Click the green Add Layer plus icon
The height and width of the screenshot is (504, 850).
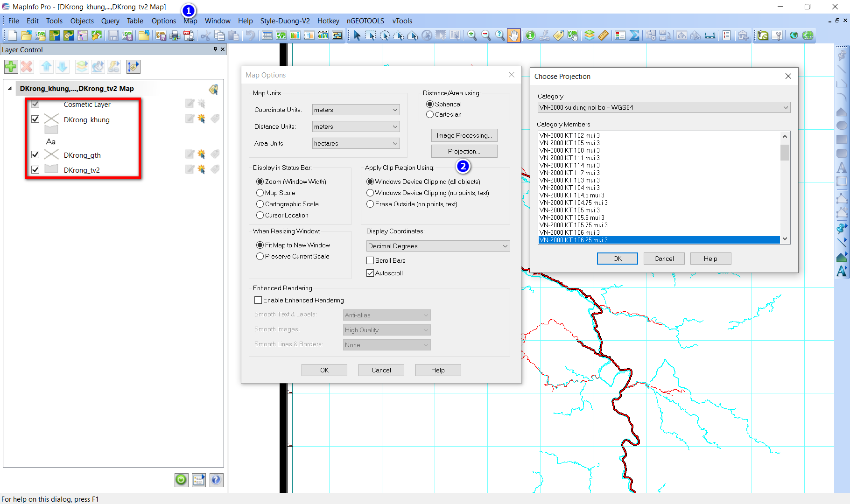point(11,67)
